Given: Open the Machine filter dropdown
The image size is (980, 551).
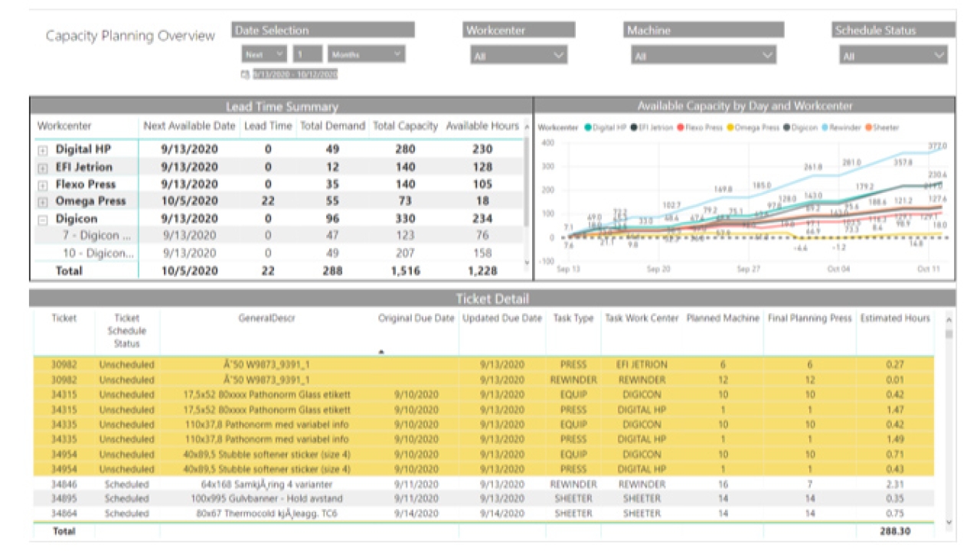Looking at the screenshot, I should (703, 56).
